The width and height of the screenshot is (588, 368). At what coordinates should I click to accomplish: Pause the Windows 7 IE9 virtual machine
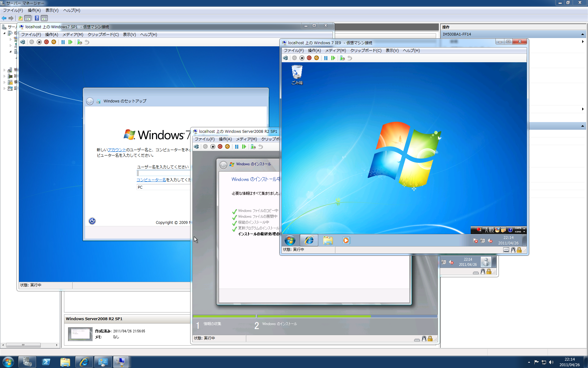[326, 58]
